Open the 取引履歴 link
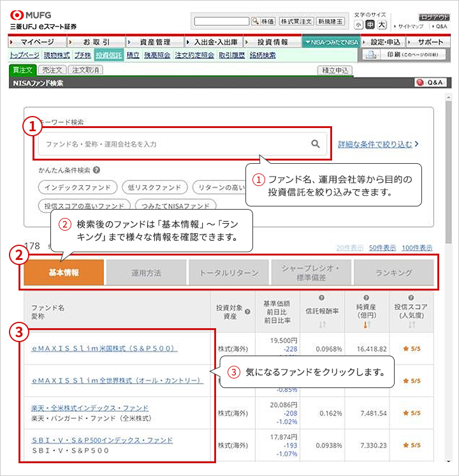 pos(232,55)
